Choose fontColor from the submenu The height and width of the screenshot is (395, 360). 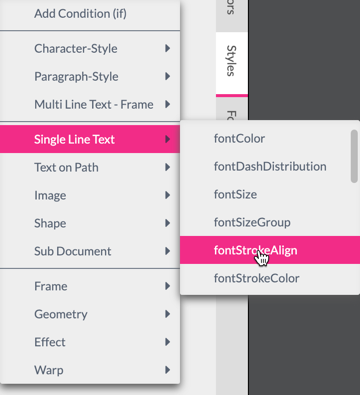point(265,138)
